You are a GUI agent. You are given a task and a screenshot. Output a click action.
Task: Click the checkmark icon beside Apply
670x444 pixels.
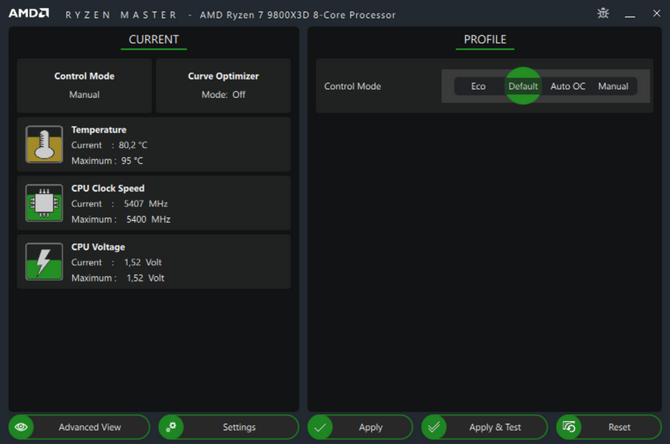tap(320, 427)
